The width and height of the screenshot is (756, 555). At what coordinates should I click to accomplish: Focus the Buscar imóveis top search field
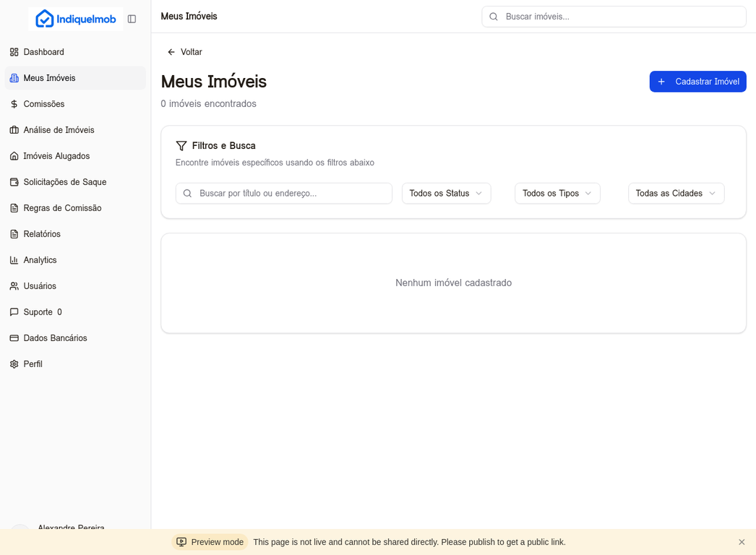622,17
